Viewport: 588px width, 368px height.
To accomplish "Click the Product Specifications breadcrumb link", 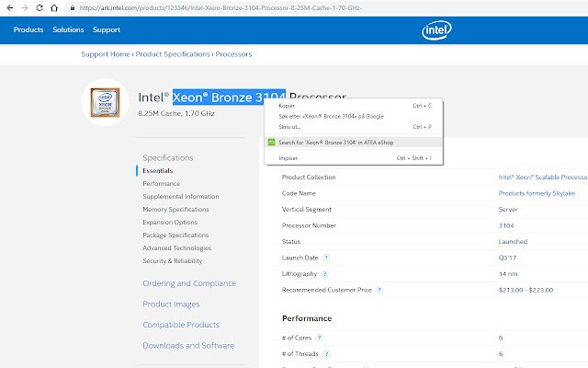I will [x=173, y=54].
